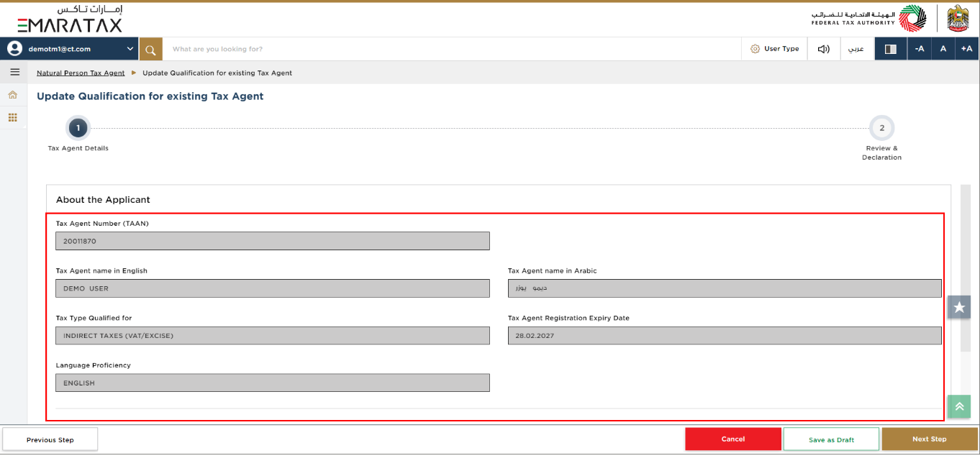Screen dimensions: 980x466
Task: Click the Tax Agent Number field 20011870
Action: point(273,241)
